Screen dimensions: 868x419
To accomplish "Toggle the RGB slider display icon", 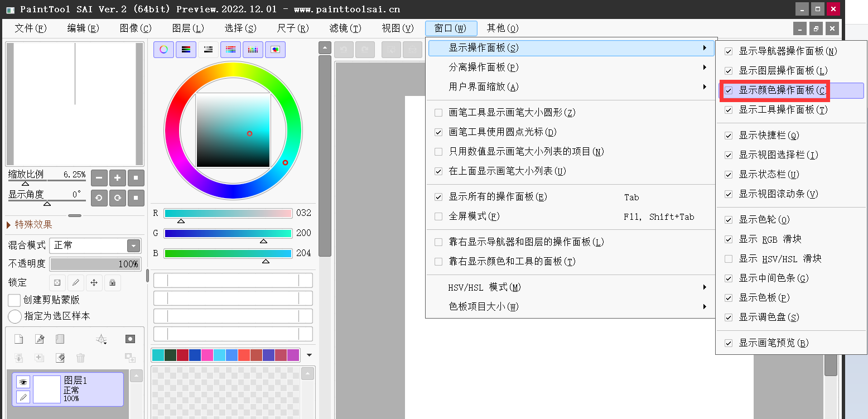I will click(x=186, y=49).
